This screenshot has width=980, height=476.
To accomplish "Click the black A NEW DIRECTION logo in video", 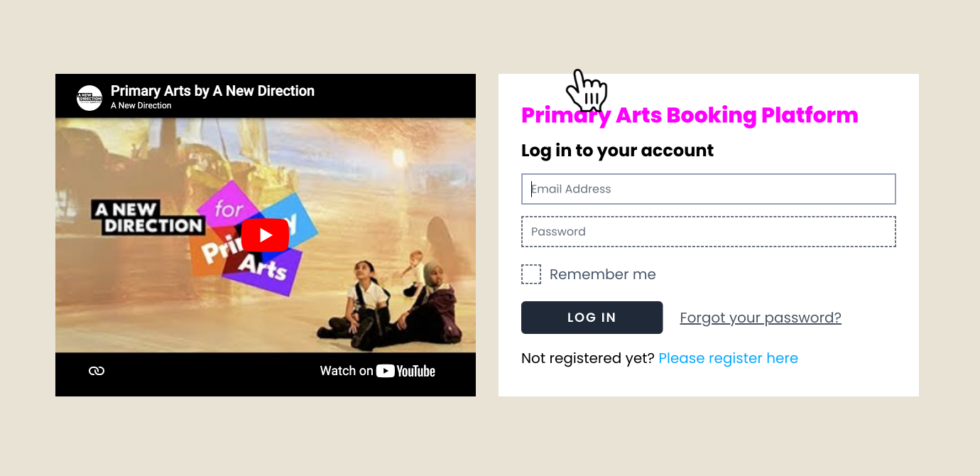I will pyautogui.click(x=148, y=218).
